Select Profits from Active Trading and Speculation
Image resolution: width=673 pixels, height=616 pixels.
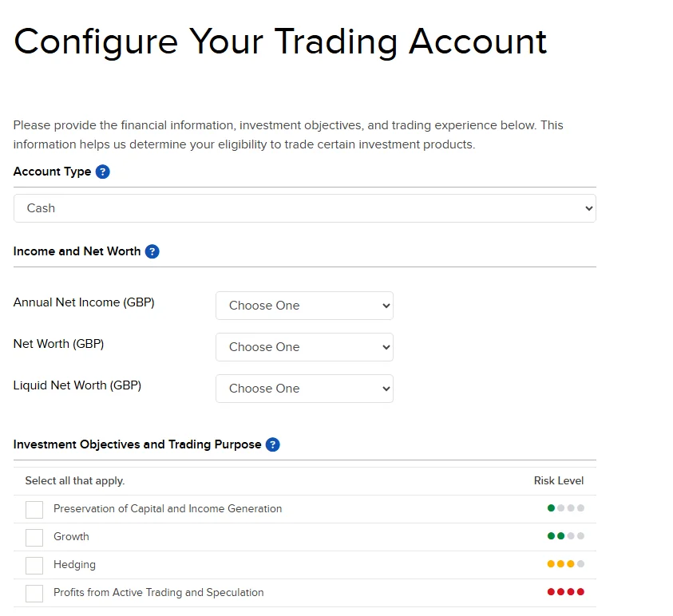(x=34, y=593)
